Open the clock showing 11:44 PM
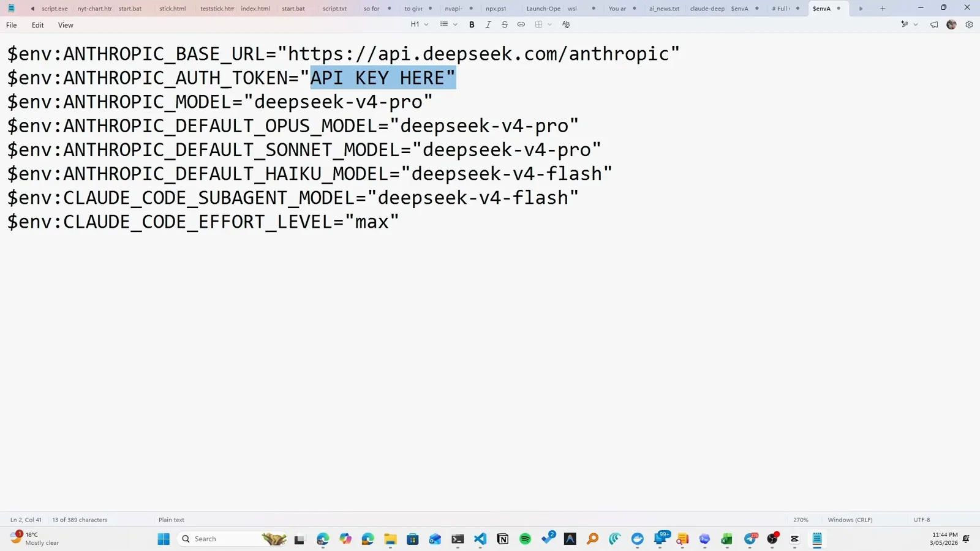The image size is (980, 551). point(943,539)
